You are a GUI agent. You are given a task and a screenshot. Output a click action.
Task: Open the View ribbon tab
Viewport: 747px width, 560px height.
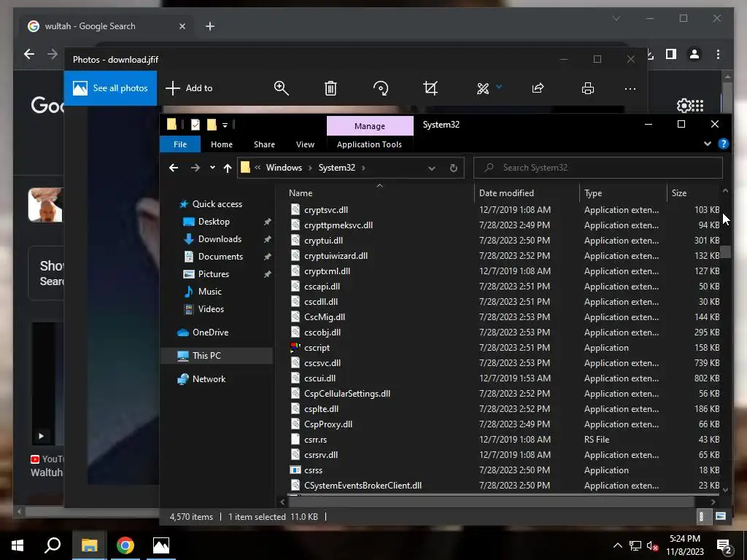[305, 144]
